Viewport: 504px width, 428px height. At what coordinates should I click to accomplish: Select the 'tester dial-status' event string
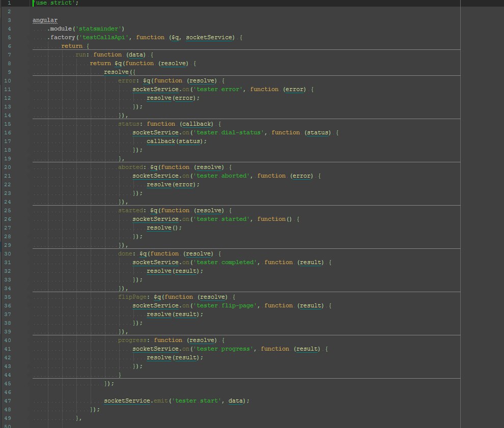click(229, 133)
